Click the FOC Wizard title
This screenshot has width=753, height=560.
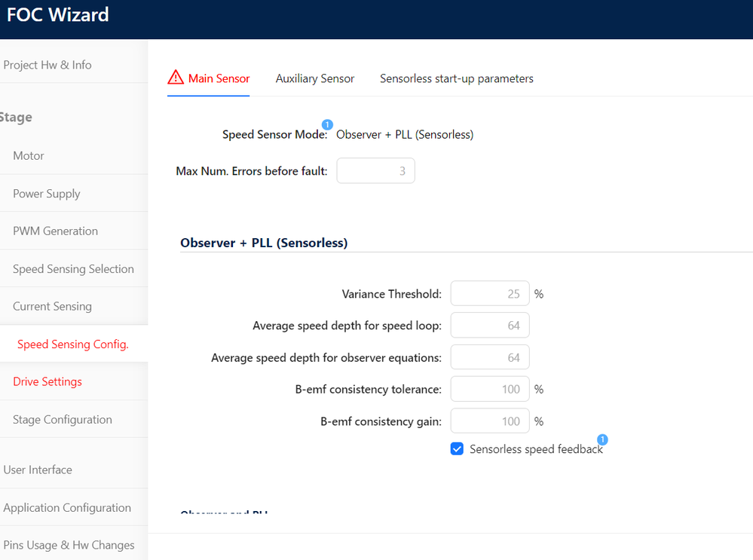tap(57, 15)
